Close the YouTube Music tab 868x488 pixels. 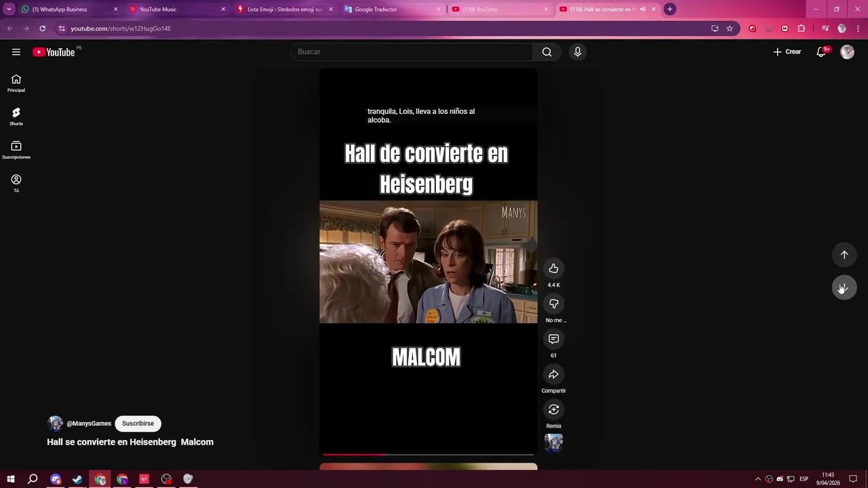point(223,9)
